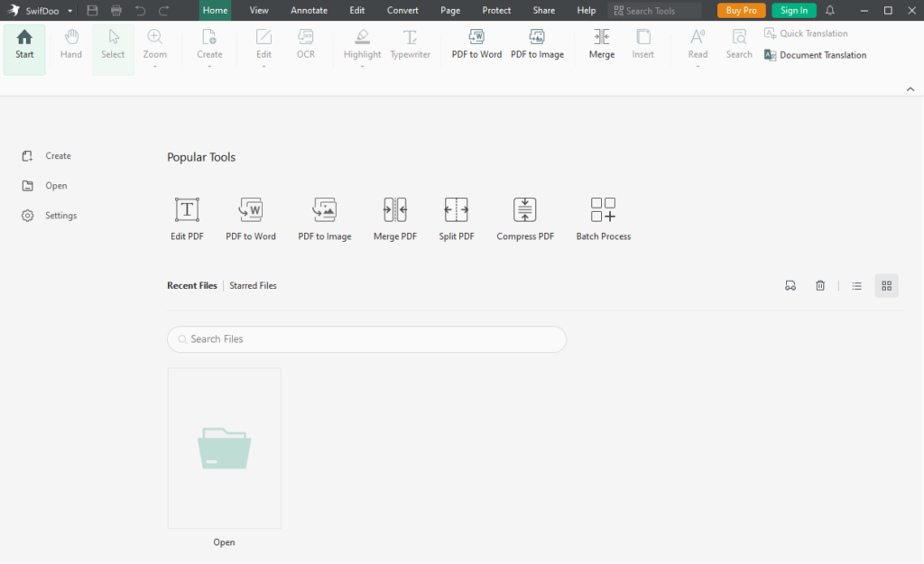This screenshot has height=564, width=924.
Task: Click the Buy Pro button
Action: tap(741, 11)
